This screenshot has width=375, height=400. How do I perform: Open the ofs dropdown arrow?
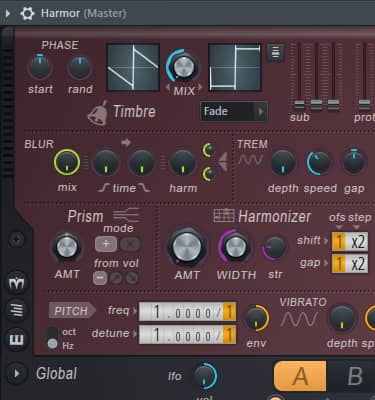[x=339, y=227]
